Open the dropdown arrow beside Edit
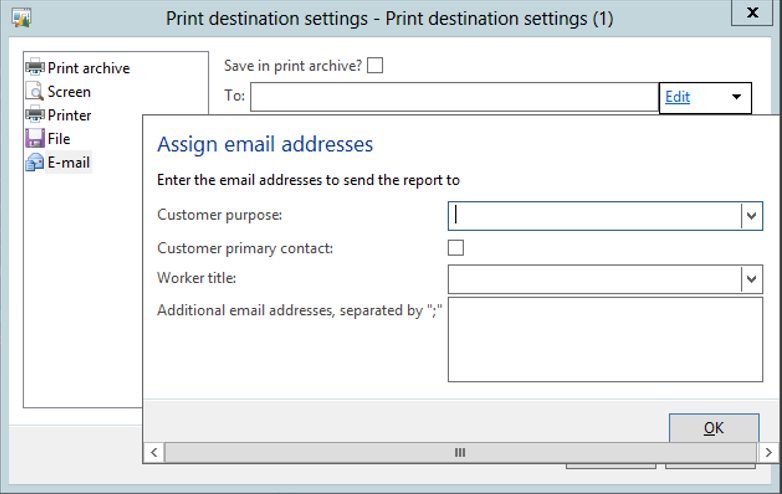 pos(737,97)
